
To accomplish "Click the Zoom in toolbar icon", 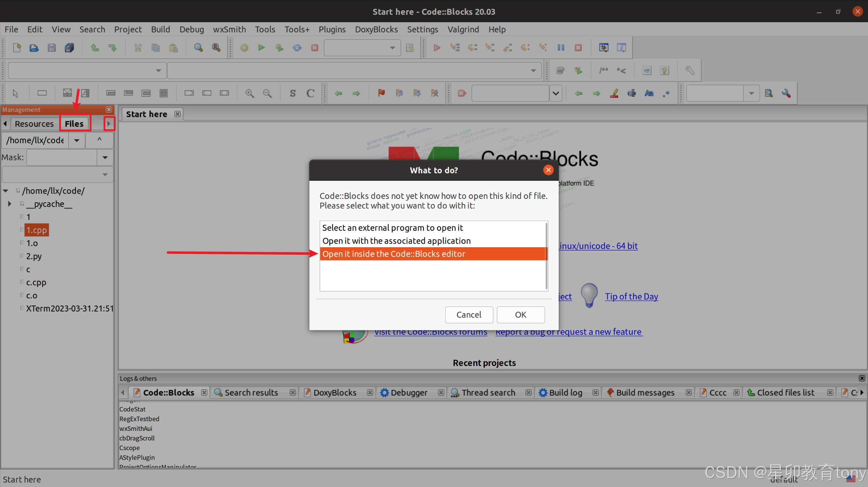I will [x=250, y=93].
